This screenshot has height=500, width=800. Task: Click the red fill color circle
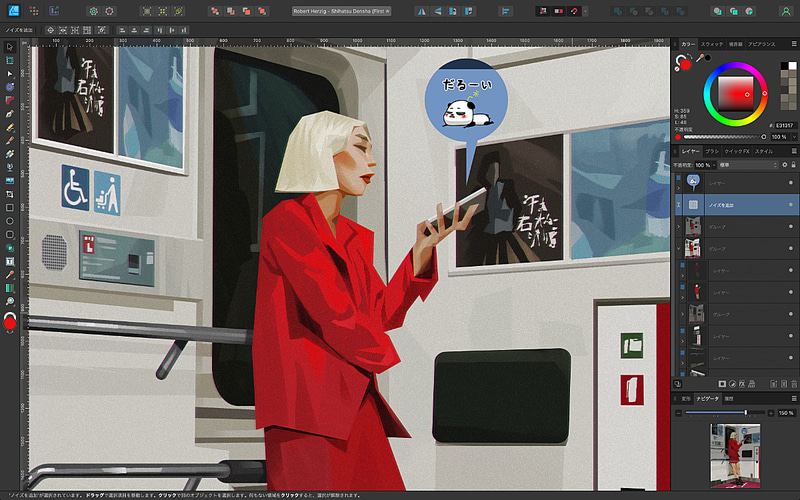pyautogui.click(x=686, y=65)
